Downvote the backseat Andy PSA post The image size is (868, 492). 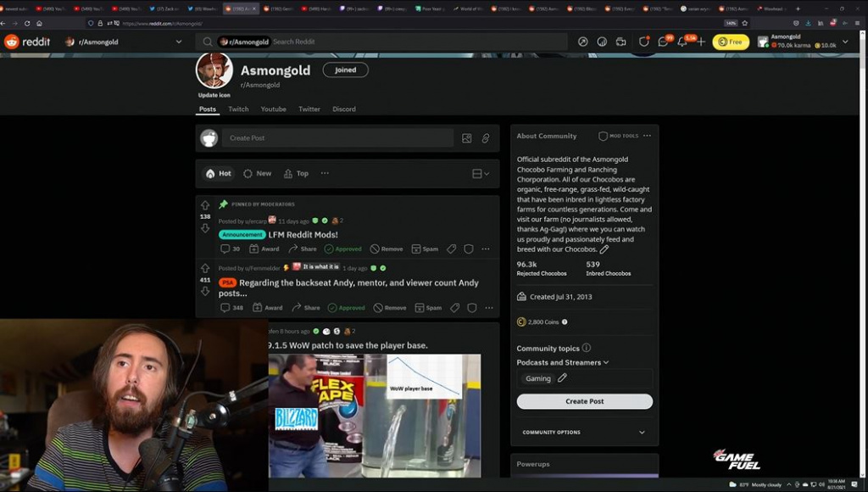[205, 292]
